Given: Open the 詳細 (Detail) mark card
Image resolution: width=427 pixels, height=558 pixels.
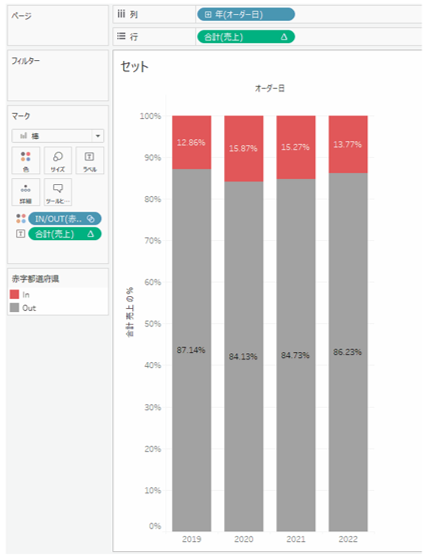Looking at the screenshot, I should click(26, 192).
